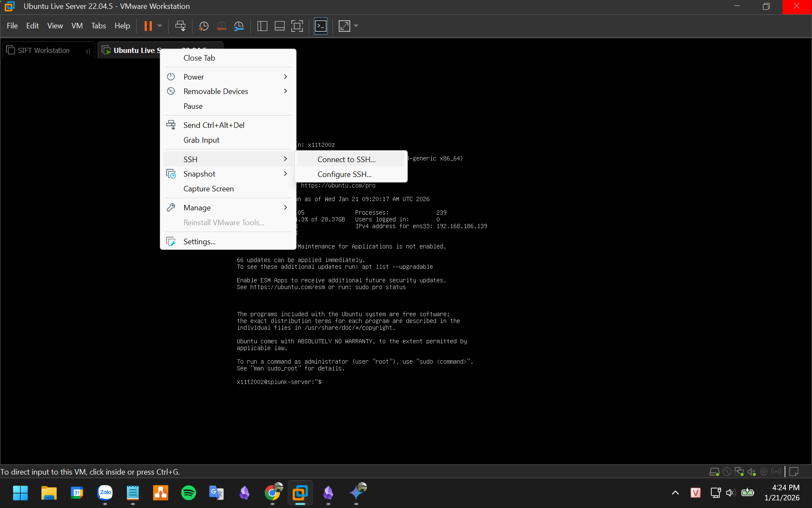This screenshot has height=508, width=812.
Task: Click the pause VM toolbar button
Action: tap(148, 26)
